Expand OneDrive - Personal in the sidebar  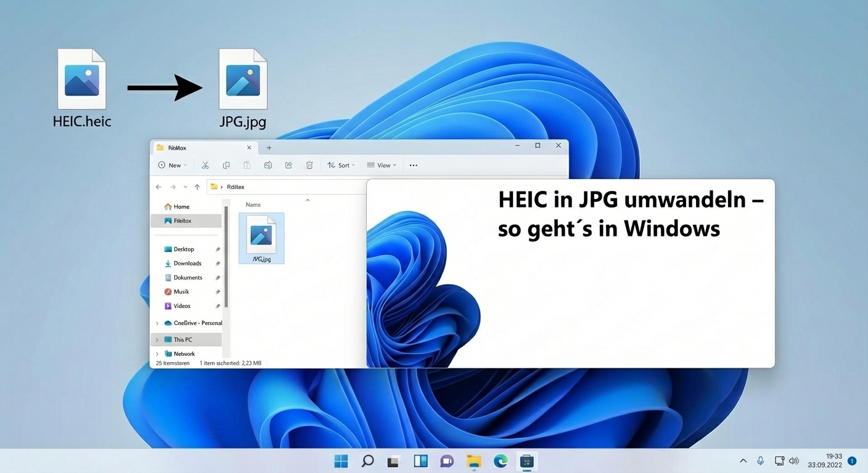click(157, 323)
